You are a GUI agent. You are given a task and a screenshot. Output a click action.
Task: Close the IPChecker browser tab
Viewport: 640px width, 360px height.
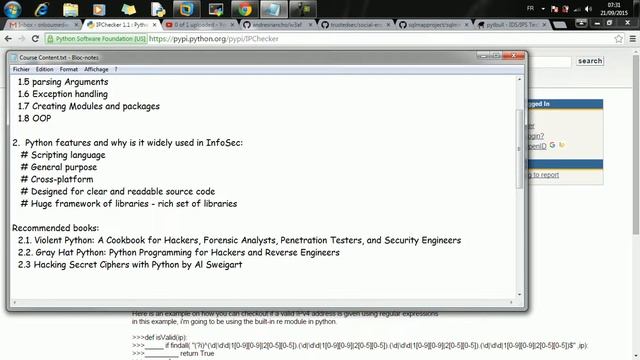click(154, 25)
